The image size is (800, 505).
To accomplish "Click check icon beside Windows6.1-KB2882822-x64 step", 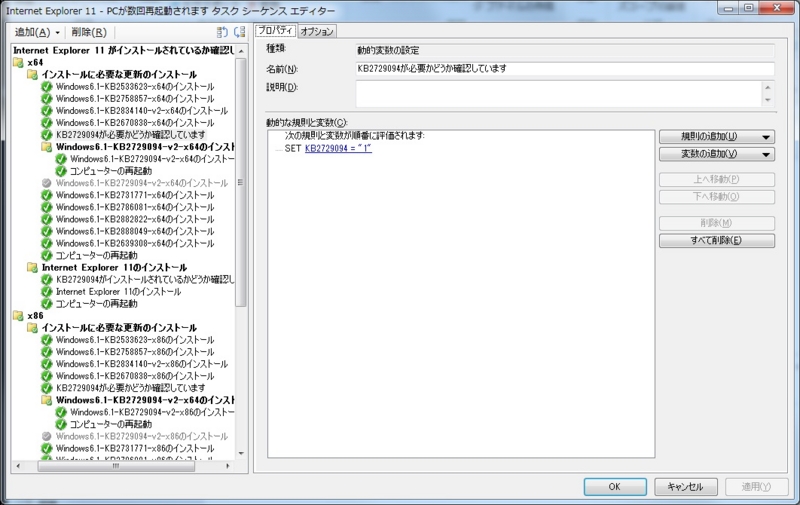I will [47, 219].
